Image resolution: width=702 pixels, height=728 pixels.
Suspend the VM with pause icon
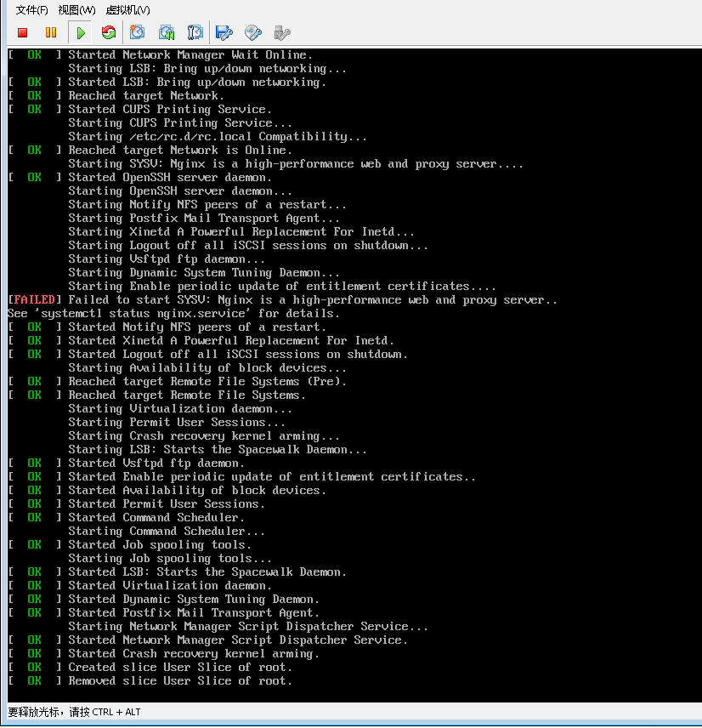(x=51, y=32)
